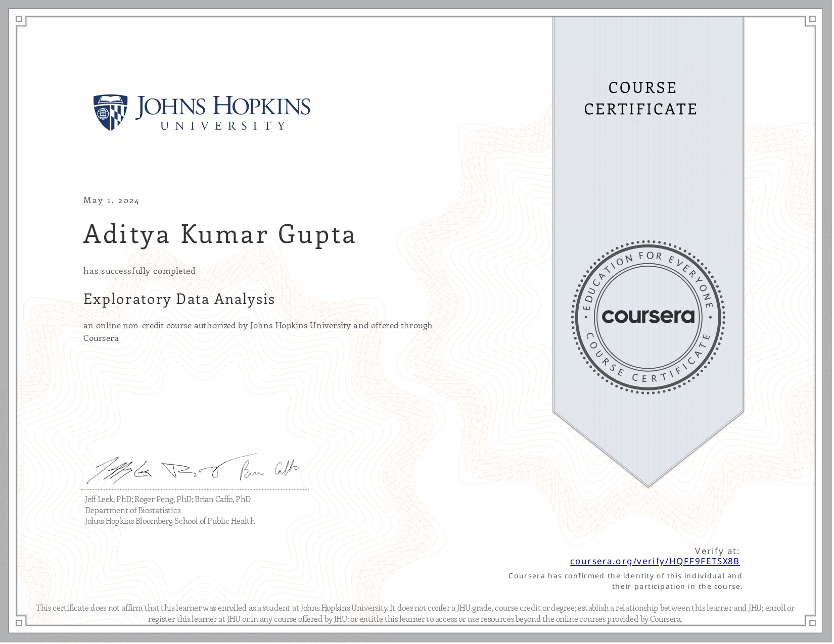Select the date May 1, 2024
This screenshot has height=644, width=834.
pos(111,201)
